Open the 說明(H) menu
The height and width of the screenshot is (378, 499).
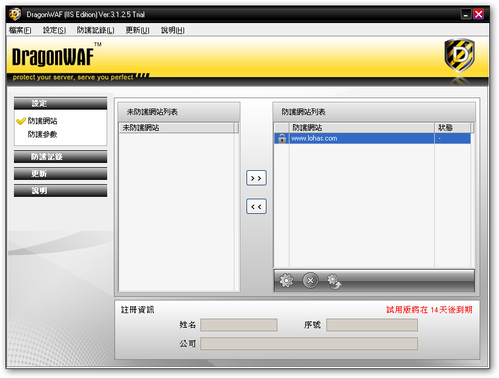(x=173, y=30)
